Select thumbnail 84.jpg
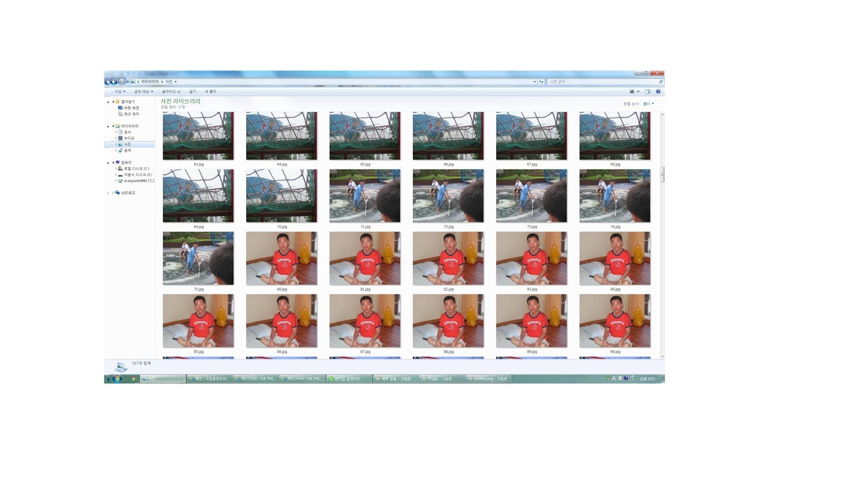This screenshot has height=488, width=868. click(x=615, y=258)
